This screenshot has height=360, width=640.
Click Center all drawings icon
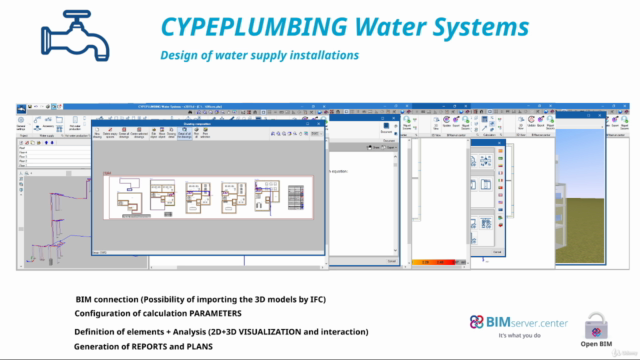(124, 133)
